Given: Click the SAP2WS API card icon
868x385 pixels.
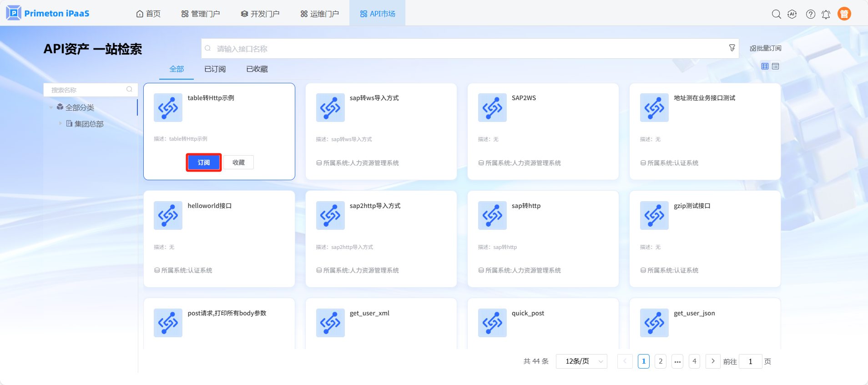Looking at the screenshot, I should [x=492, y=108].
